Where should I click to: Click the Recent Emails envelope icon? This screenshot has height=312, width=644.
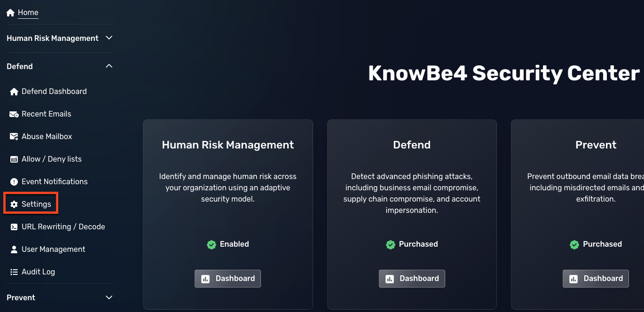[14, 114]
